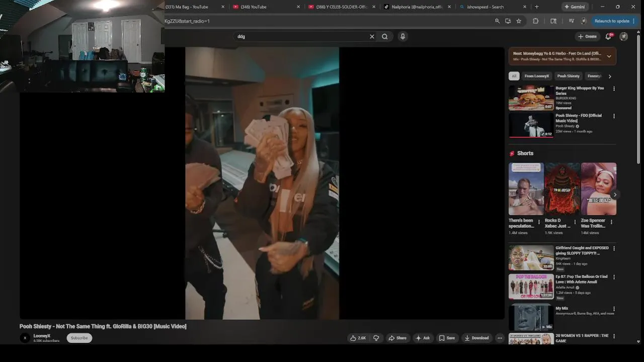The image size is (644, 362).
Task: Clear the YouTube search box text
Action: pyautogui.click(x=372, y=36)
